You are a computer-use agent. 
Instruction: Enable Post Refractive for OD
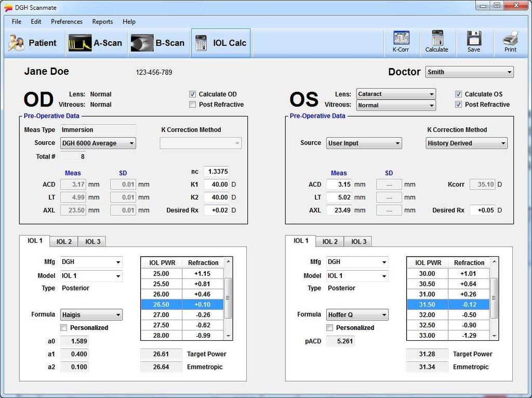click(x=192, y=104)
